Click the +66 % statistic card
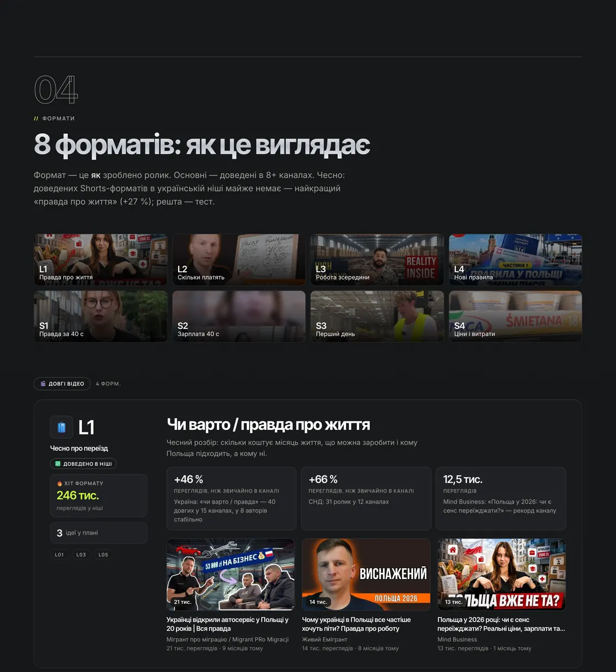This screenshot has width=616, height=672. pyautogui.click(x=366, y=499)
